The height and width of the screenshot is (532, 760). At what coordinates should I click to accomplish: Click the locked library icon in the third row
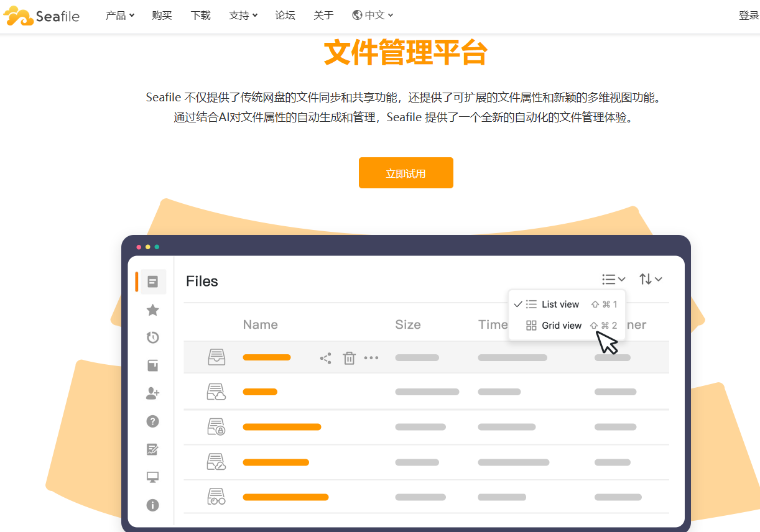click(x=216, y=427)
